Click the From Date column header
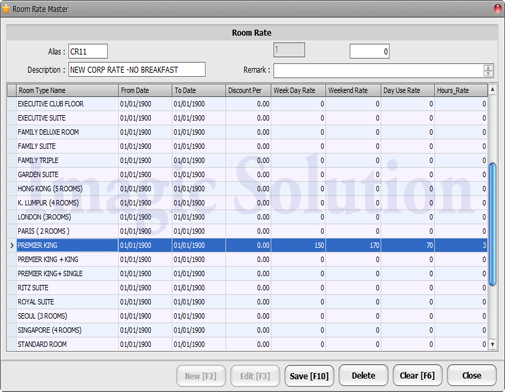The width and height of the screenshot is (505, 392). (x=145, y=90)
